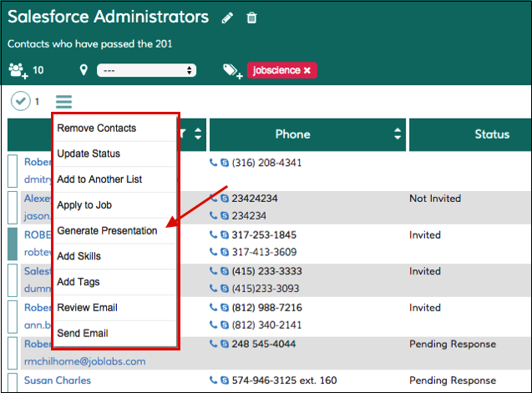Open the location dropdown showing ---
The height and width of the screenshot is (393, 532).
[x=146, y=70]
